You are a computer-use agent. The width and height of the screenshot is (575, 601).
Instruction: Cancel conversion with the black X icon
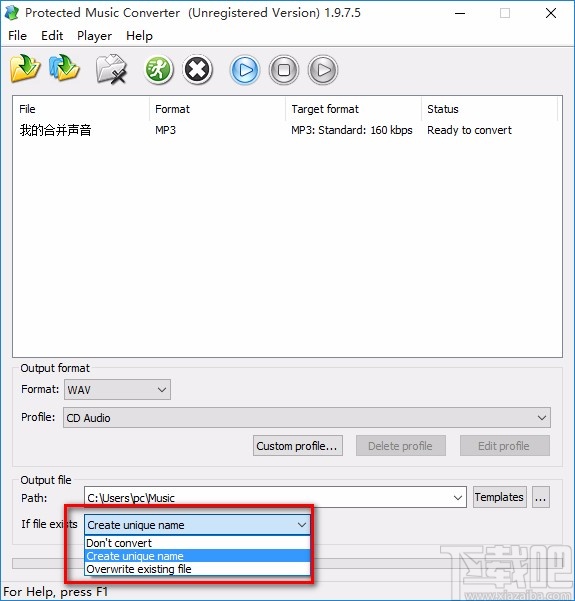197,70
